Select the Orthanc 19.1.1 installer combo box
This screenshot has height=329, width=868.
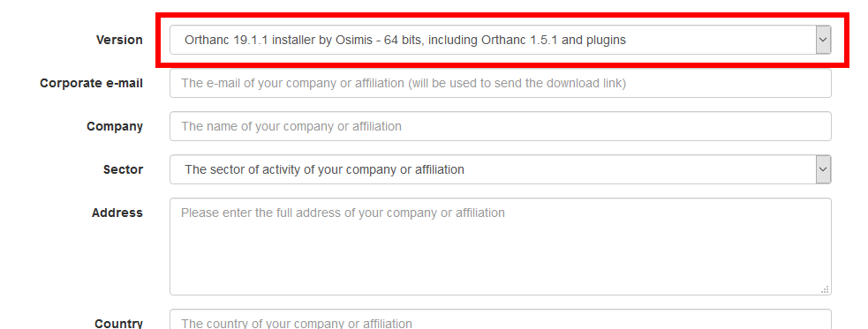pyautogui.click(x=501, y=40)
